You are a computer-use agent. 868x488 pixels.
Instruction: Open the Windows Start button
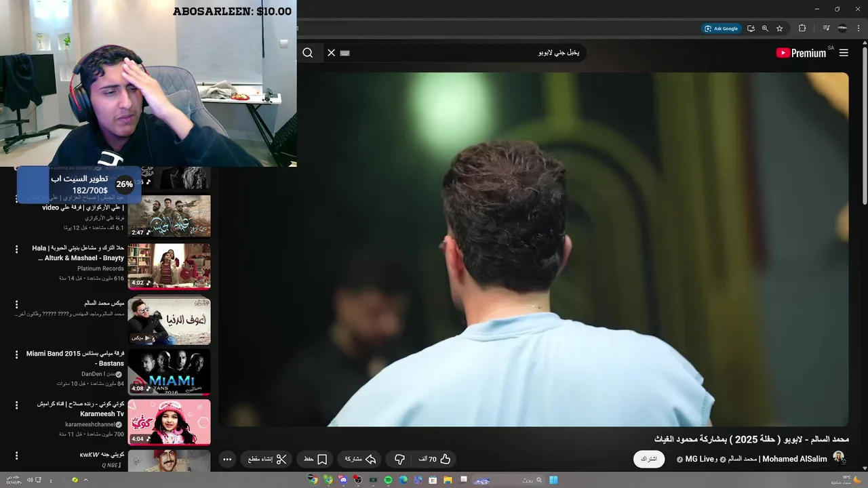tap(553, 480)
